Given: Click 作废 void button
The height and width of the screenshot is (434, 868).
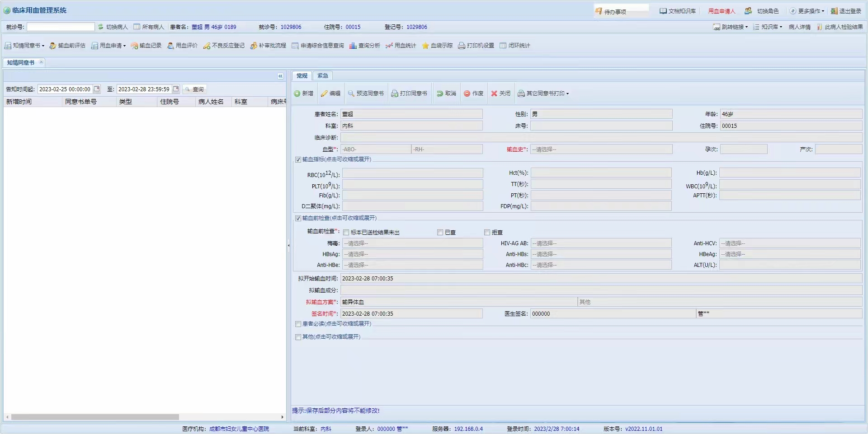Looking at the screenshot, I should (473, 93).
